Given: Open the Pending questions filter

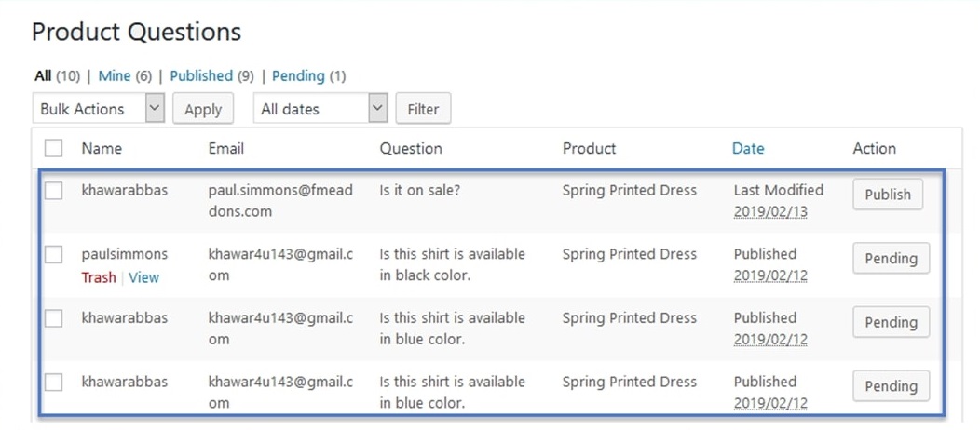Looking at the screenshot, I should (x=298, y=76).
